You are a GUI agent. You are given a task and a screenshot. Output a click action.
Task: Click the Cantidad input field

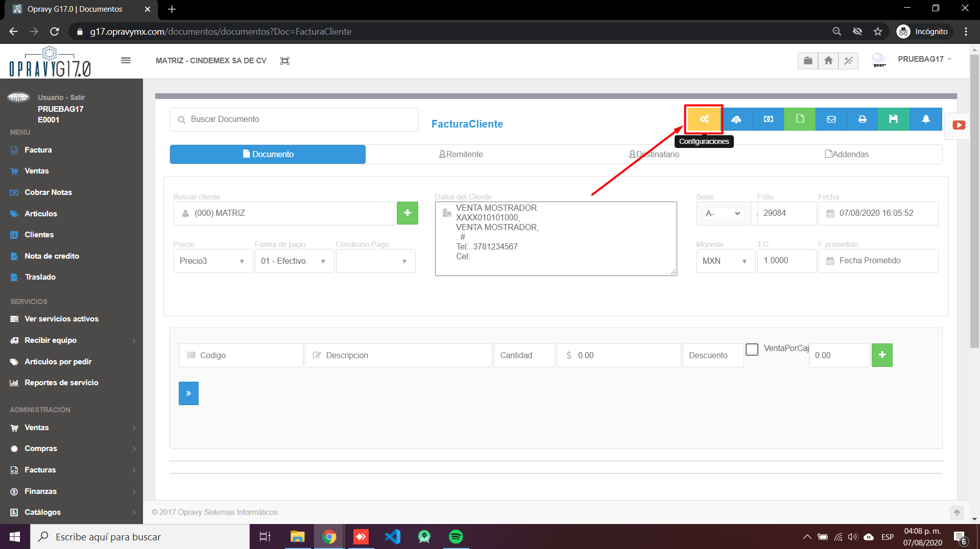[x=524, y=355]
